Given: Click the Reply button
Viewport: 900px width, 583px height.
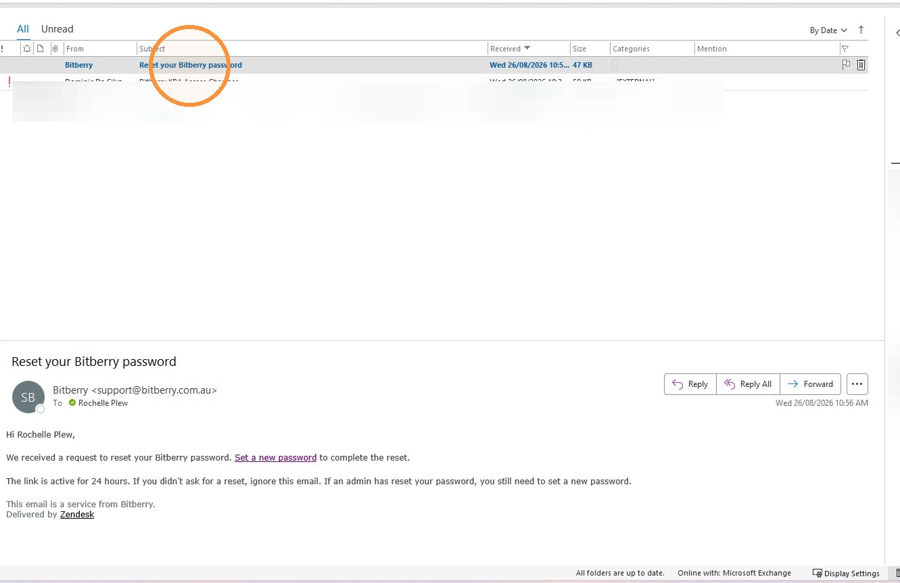Looking at the screenshot, I should (x=690, y=384).
